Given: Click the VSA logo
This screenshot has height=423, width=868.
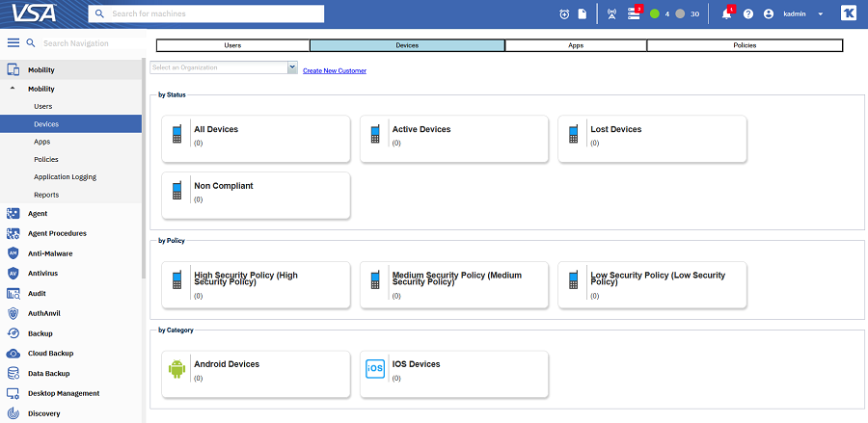Looking at the screenshot, I should [34, 13].
